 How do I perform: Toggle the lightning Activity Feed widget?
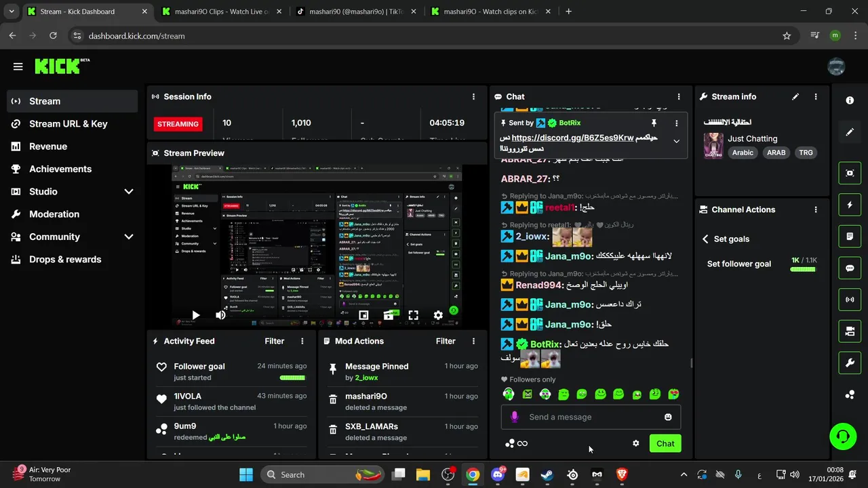(850, 205)
